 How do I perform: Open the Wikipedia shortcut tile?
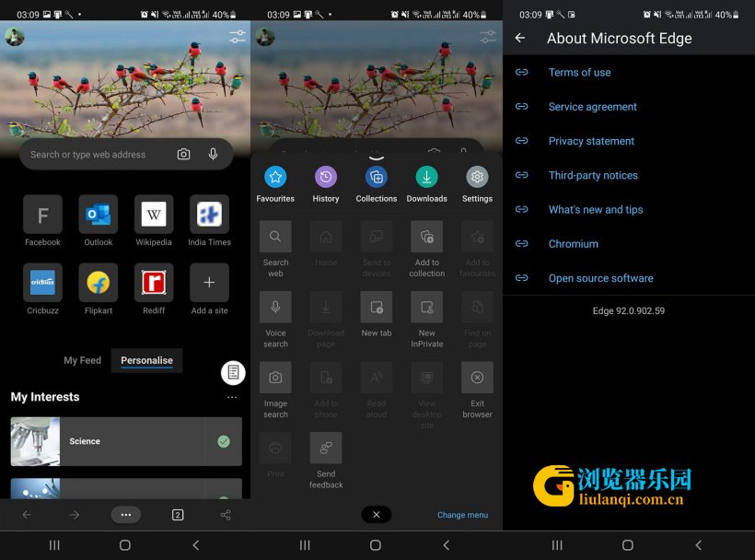click(x=154, y=215)
